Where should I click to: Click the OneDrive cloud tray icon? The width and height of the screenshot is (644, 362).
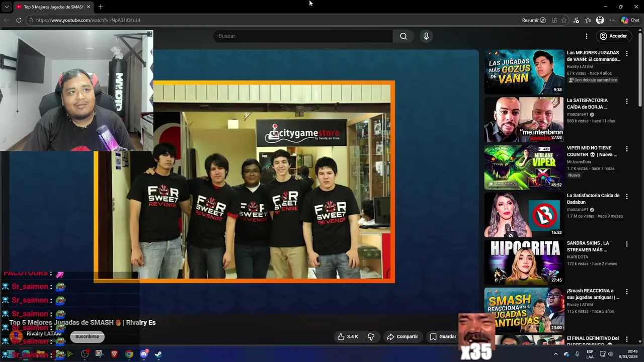(567, 354)
